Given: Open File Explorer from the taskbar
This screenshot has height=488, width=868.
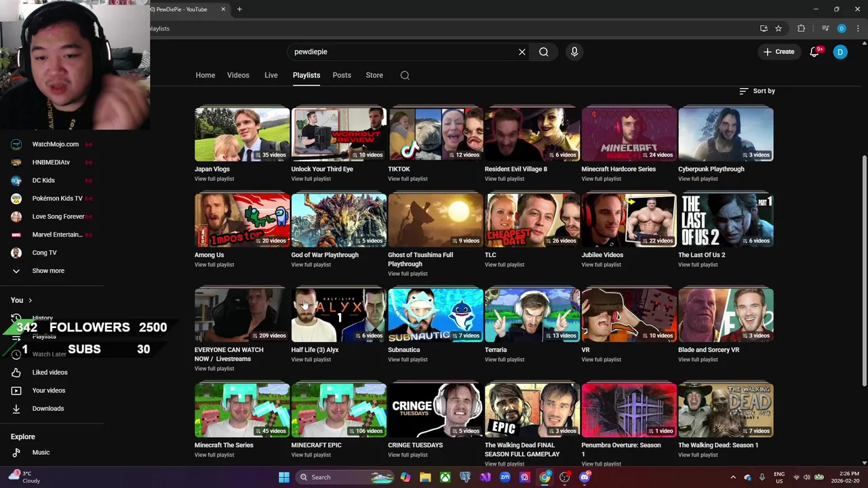Looking at the screenshot, I should 425,477.
